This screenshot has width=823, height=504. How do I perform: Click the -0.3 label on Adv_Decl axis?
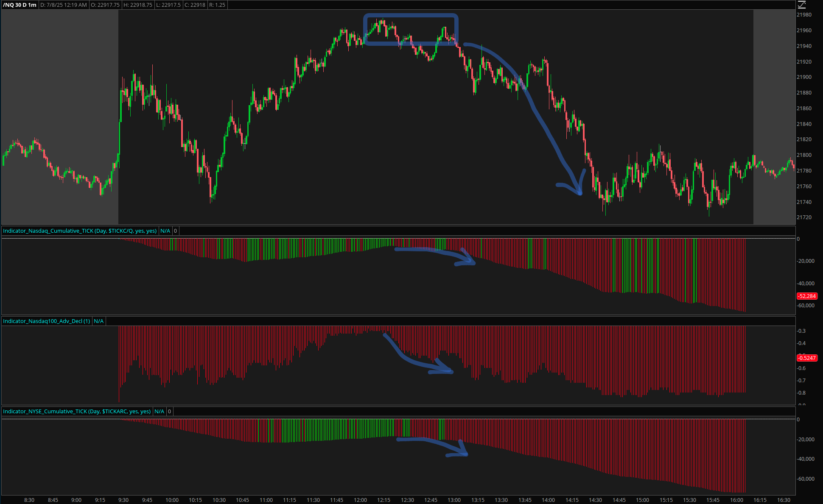click(801, 331)
